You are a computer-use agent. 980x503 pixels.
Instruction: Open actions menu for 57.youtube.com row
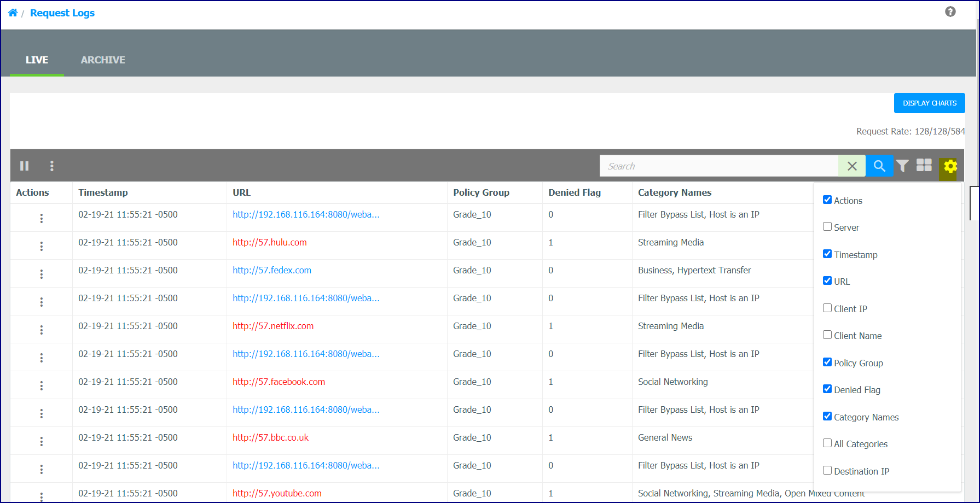[41, 496]
